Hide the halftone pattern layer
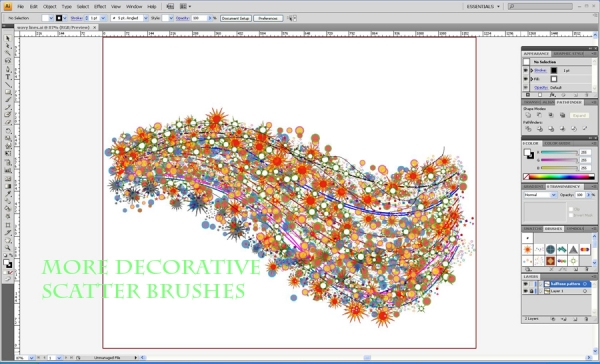This screenshot has height=364, width=600. [x=526, y=284]
